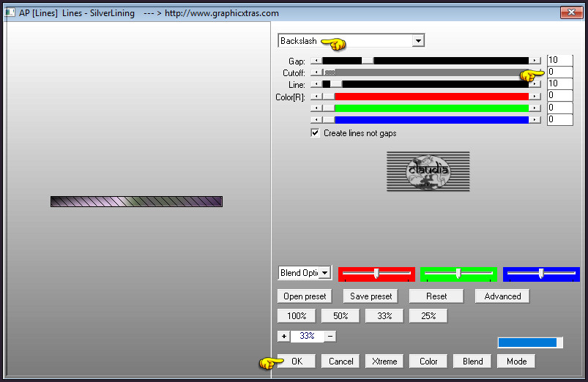This screenshot has height=382, width=588.
Task: Click the plus zoom-in button
Action: [x=284, y=336]
